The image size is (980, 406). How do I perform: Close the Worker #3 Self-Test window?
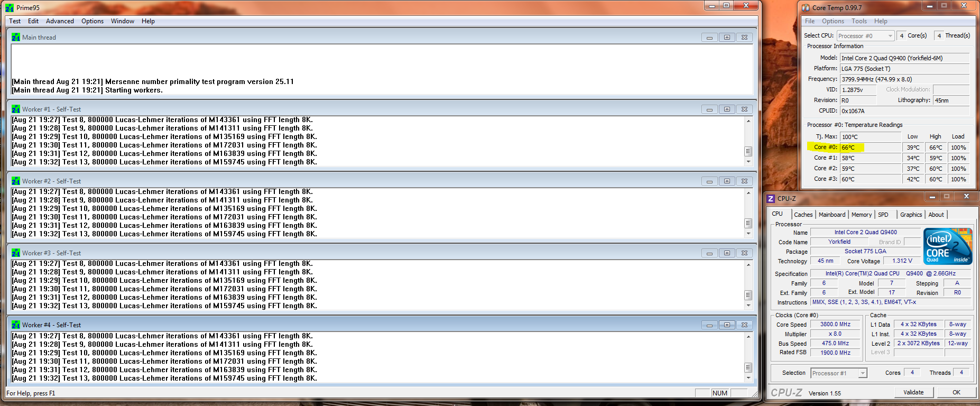coord(744,253)
